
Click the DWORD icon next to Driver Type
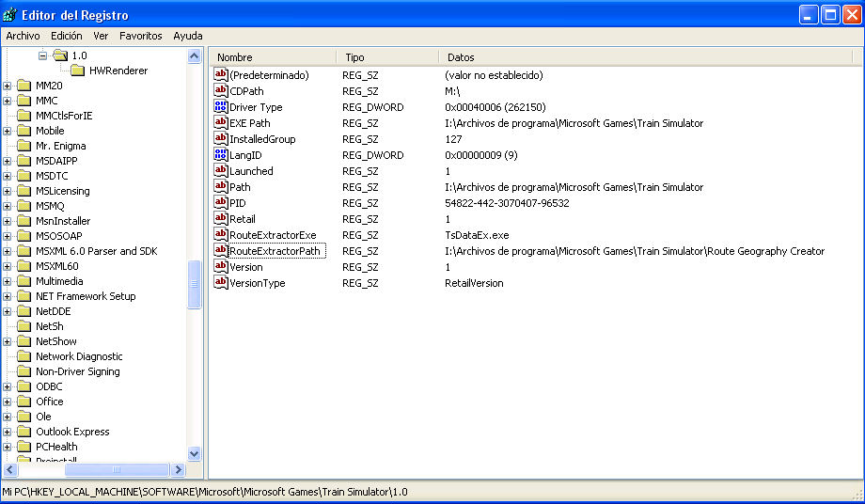click(x=221, y=107)
